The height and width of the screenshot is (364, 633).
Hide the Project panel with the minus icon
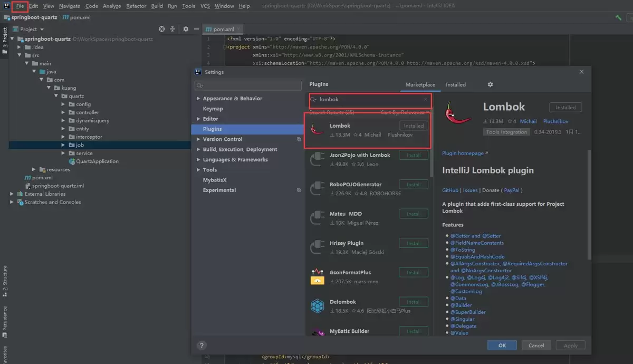pyautogui.click(x=196, y=29)
